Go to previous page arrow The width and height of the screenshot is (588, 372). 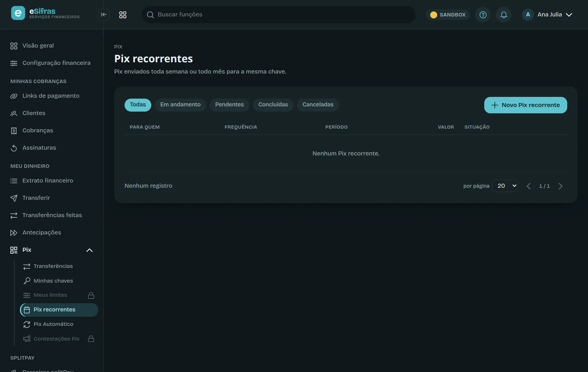tap(528, 186)
